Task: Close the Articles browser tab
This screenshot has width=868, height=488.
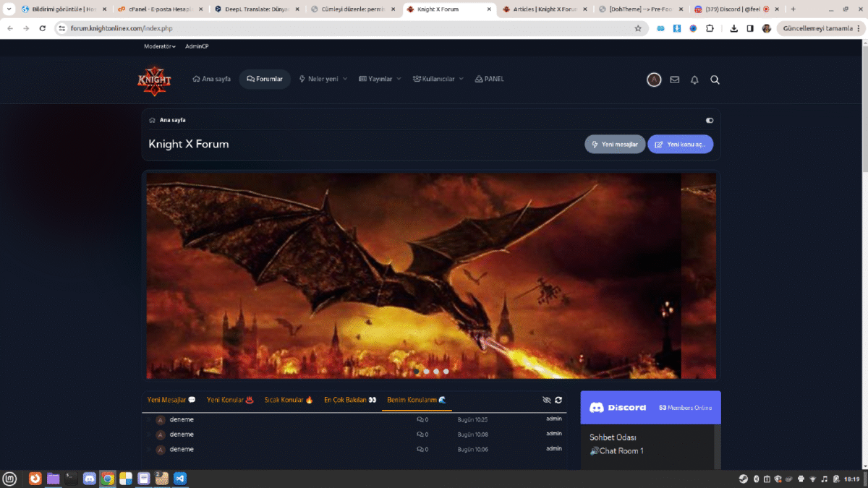Action: coord(584,9)
